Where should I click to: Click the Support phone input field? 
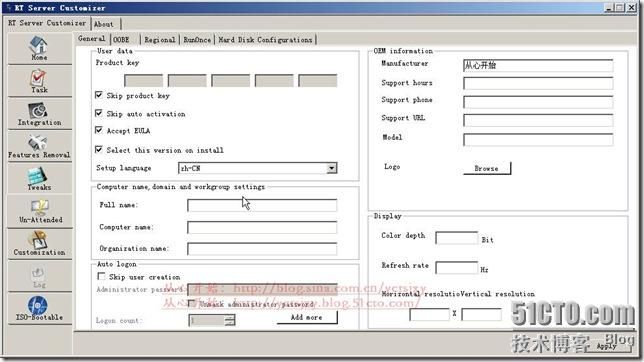click(x=538, y=102)
